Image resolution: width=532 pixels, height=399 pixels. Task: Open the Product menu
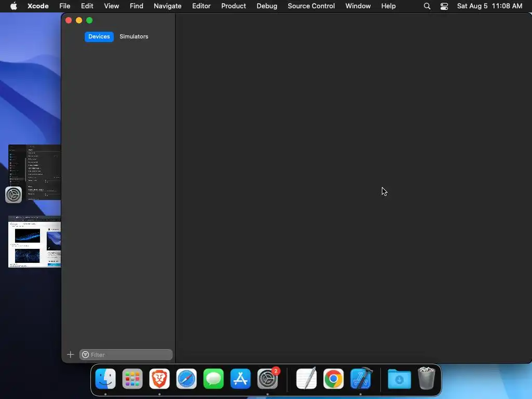click(233, 6)
